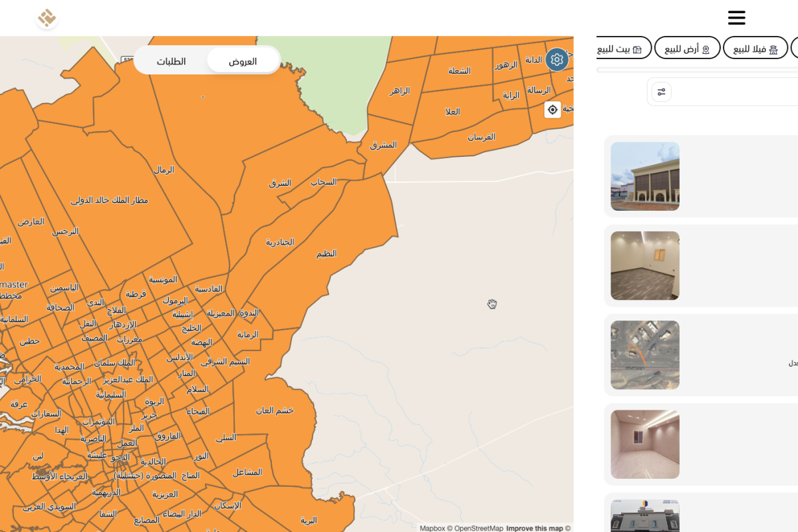798x532 pixels.
Task: Click Mapbox attribution link
Action: tap(432, 528)
